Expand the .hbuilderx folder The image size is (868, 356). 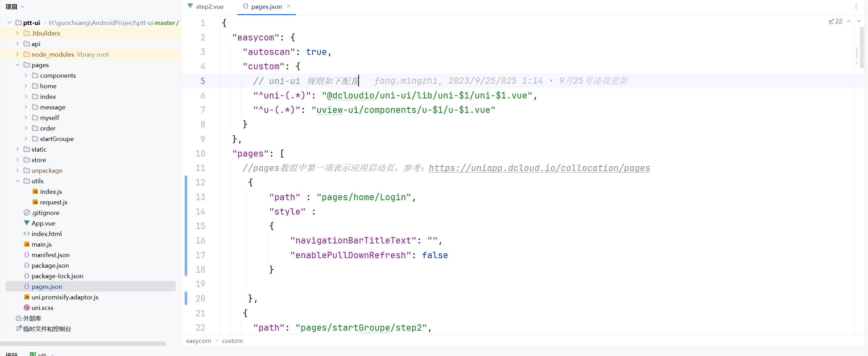(17, 33)
